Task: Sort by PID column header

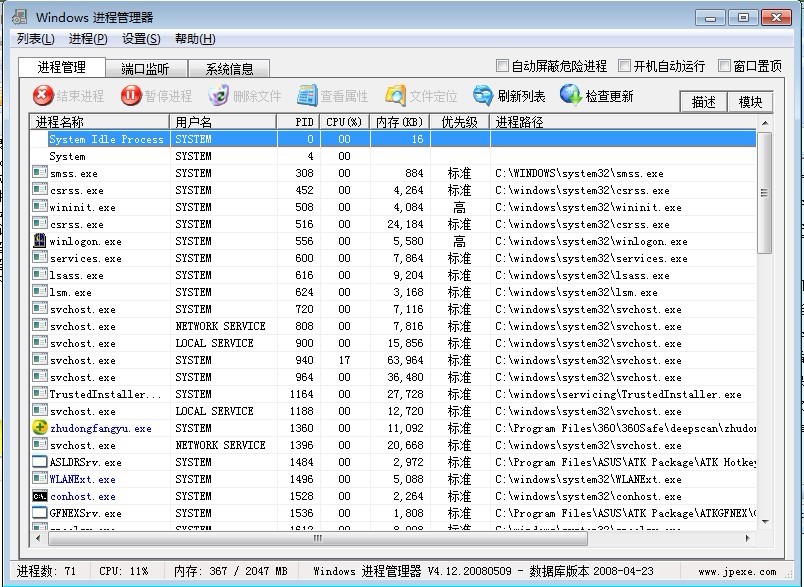Action: tap(298, 122)
